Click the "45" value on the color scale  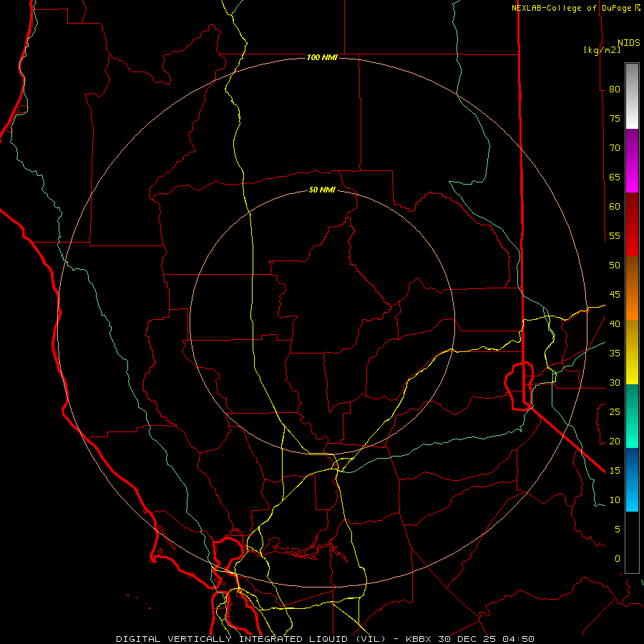pyautogui.click(x=615, y=295)
